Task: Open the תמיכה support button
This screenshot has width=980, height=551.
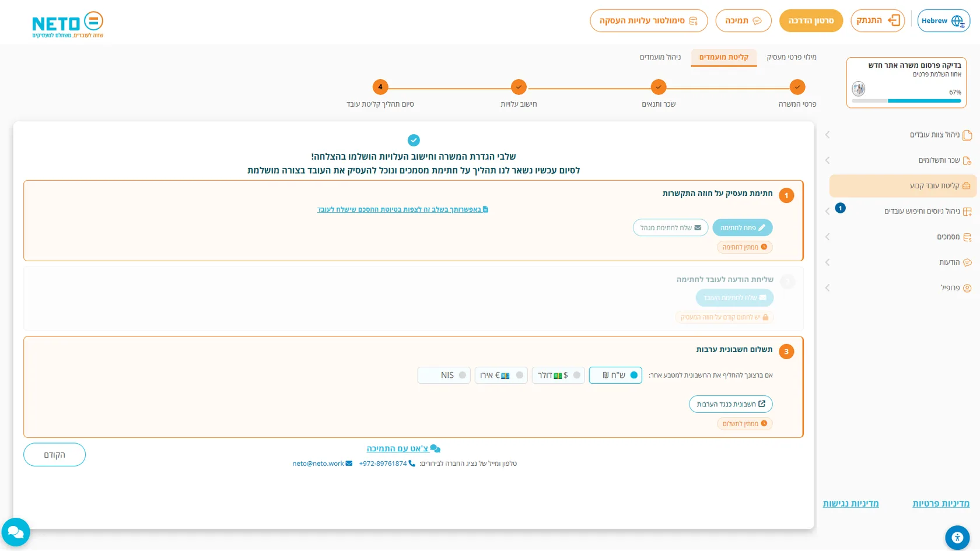Action: click(x=743, y=21)
